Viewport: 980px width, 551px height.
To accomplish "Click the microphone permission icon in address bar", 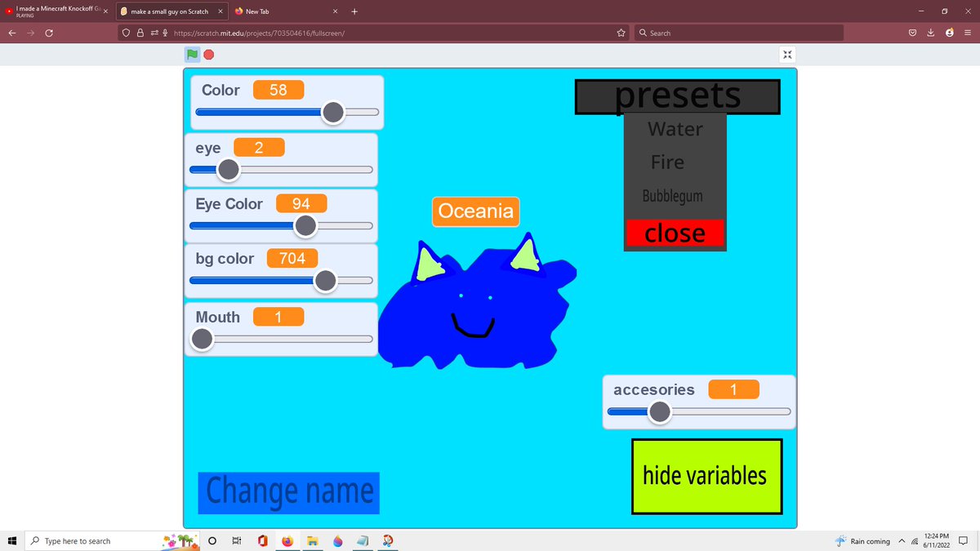I will [x=165, y=33].
